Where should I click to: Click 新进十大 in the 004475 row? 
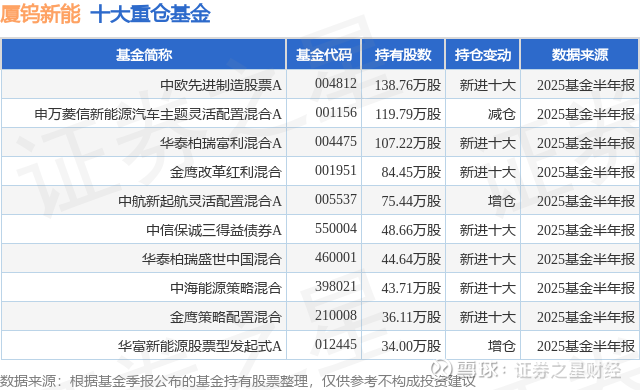pos(488,143)
